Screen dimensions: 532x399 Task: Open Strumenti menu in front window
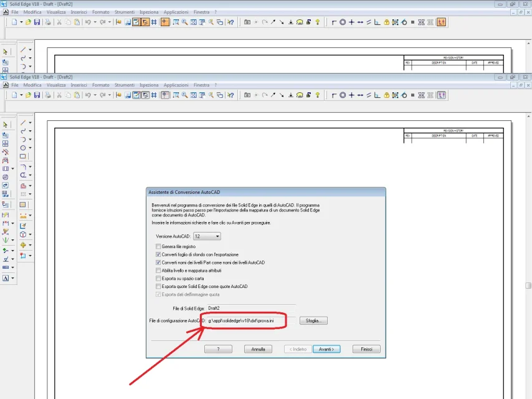[125, 85]
